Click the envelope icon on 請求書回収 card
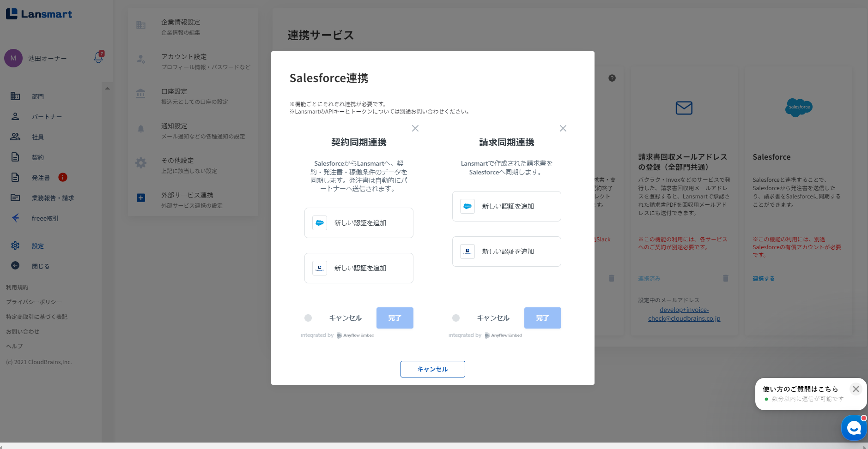This screenshot has height=449, width=868. pyautogui.click(x=684, y=108)
